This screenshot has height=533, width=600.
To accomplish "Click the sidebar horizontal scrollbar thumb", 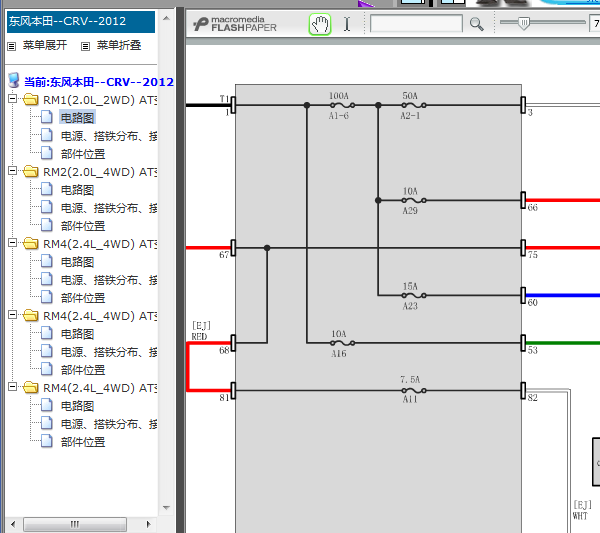I will [75, 524].
